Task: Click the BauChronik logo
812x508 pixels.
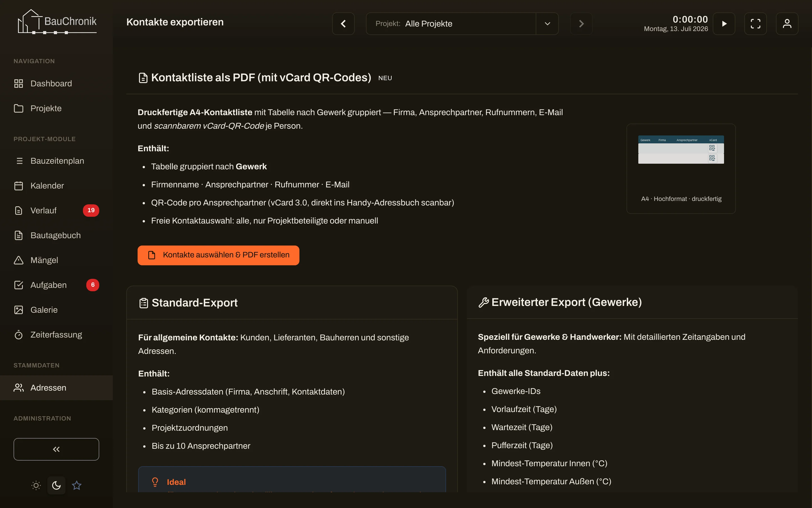Action: coord(57,22)
